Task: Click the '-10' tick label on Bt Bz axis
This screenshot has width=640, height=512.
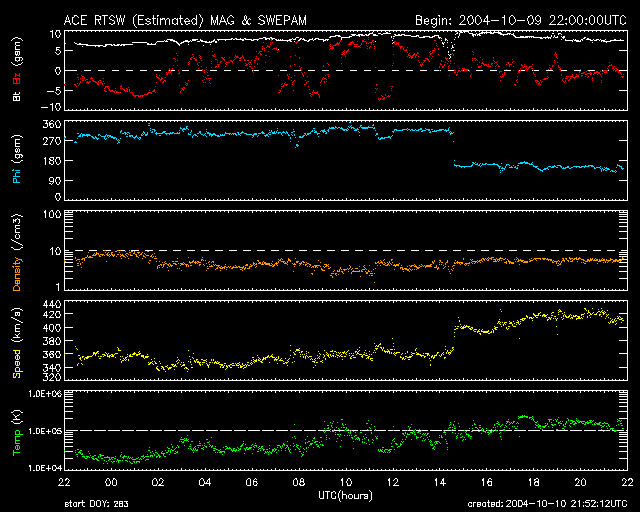Action: click(52, 107)
